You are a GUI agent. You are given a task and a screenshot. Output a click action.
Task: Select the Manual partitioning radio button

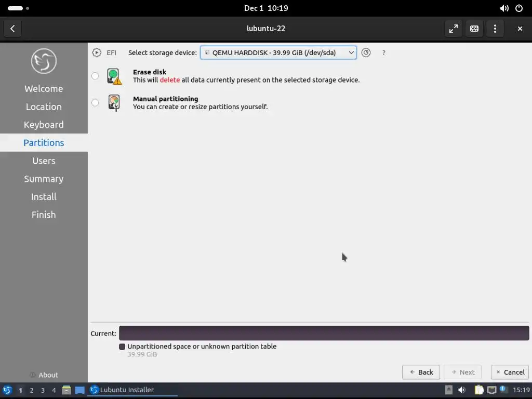pos(95,102)
